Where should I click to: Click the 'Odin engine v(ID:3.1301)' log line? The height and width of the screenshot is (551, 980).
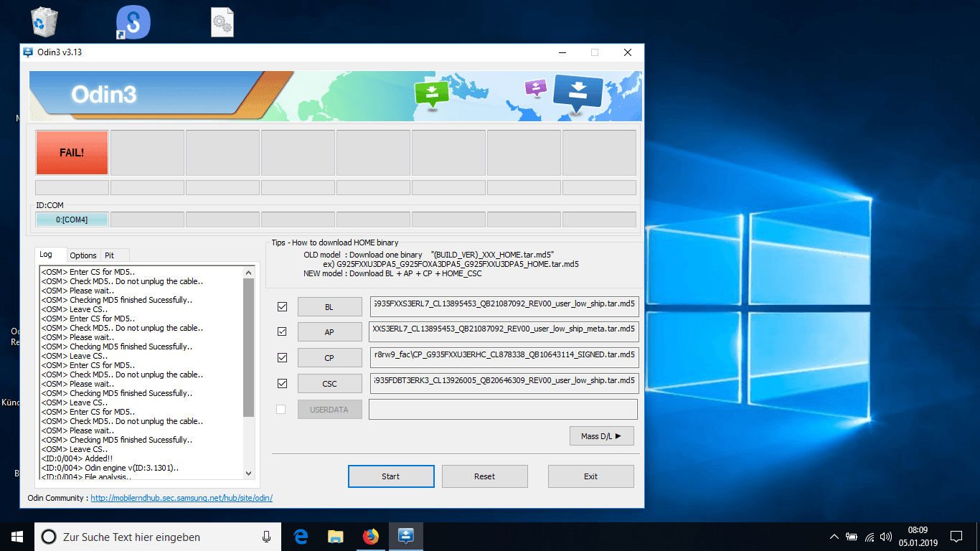pos(110,468)
